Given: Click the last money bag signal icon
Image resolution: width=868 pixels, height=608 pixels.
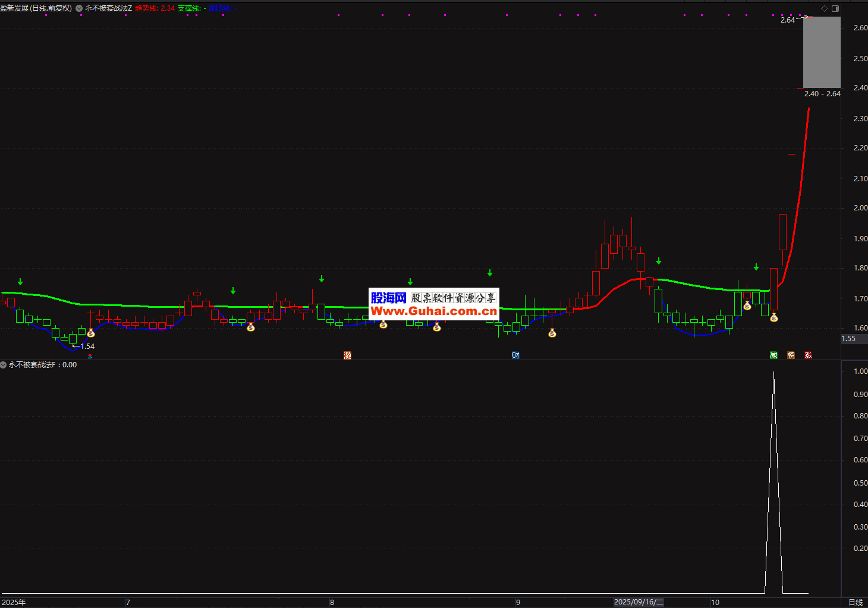Looking at the screenshot, I should tap(773, 318).
